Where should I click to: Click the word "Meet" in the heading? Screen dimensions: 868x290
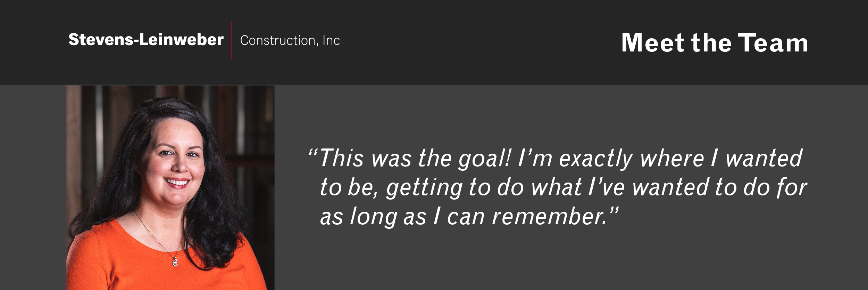click(x=653, y=43)
